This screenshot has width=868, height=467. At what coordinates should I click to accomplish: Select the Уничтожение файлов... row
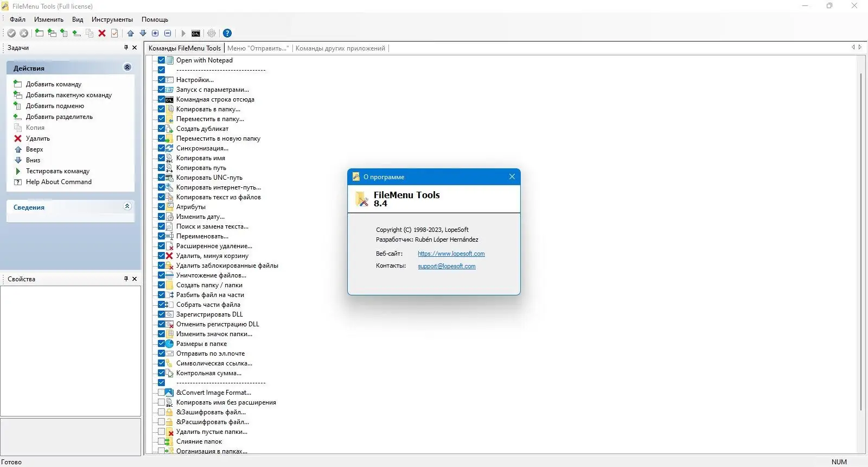[x=211, y=275]
